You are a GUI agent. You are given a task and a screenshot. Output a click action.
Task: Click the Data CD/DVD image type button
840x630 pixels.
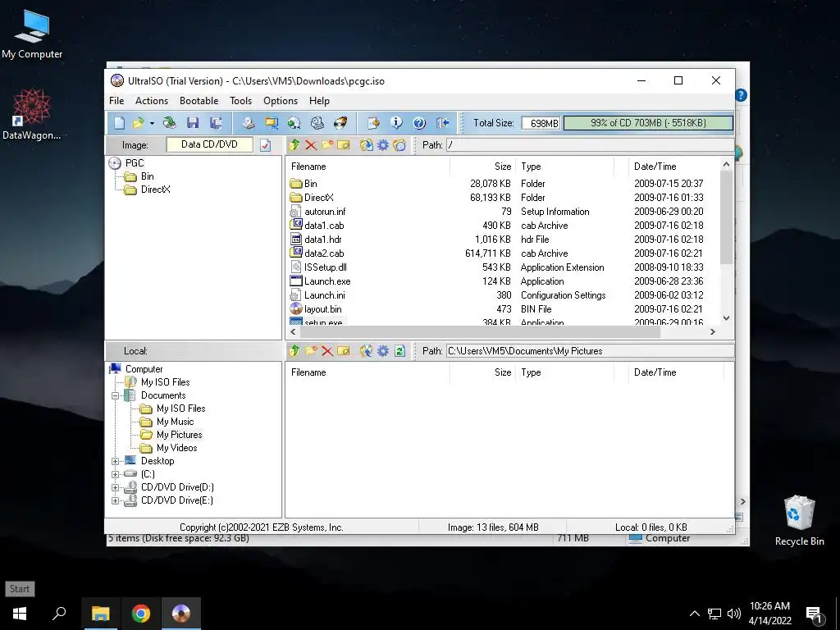[x=209, y=144]
